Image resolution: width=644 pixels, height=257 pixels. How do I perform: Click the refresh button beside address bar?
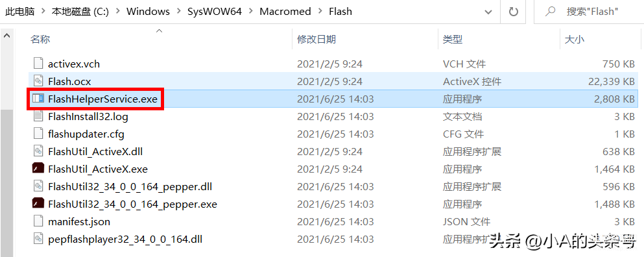click(x=514, y=12)
